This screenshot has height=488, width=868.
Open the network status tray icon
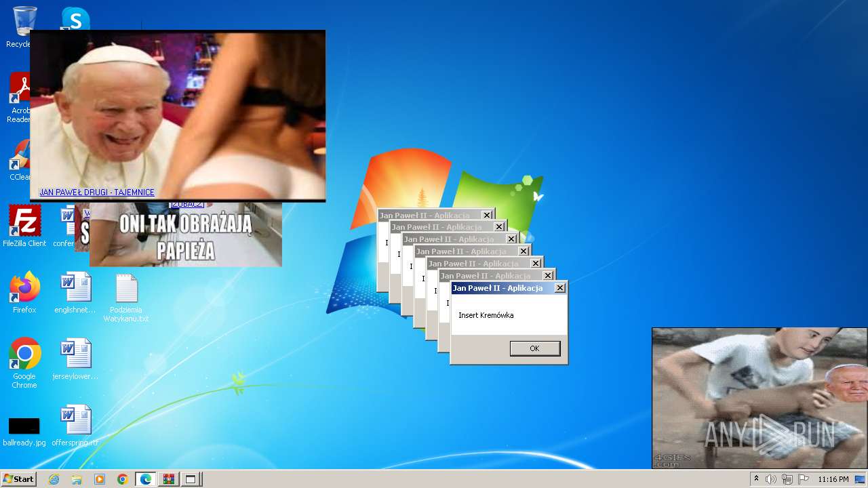787,479
